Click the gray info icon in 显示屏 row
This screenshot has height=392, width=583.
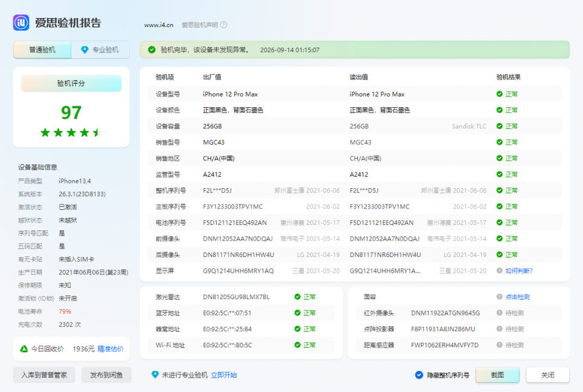[x=500, y=271]
